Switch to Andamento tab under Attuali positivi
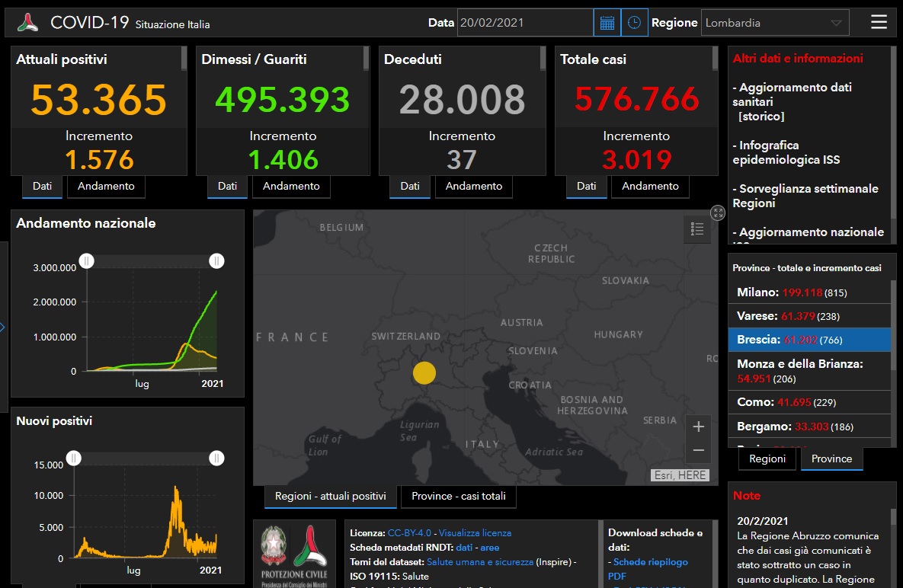Viewport: 903px width, 588px height. coord(106,186)
